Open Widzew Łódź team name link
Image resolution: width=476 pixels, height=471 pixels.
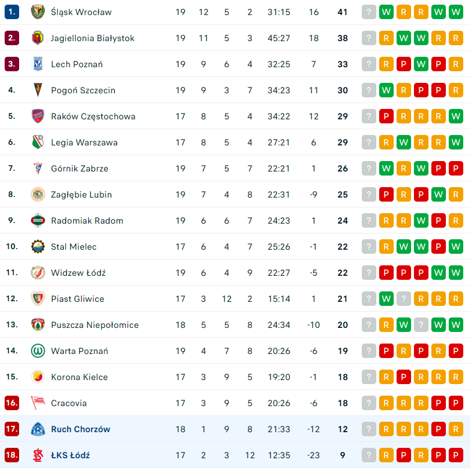point(78,273)
